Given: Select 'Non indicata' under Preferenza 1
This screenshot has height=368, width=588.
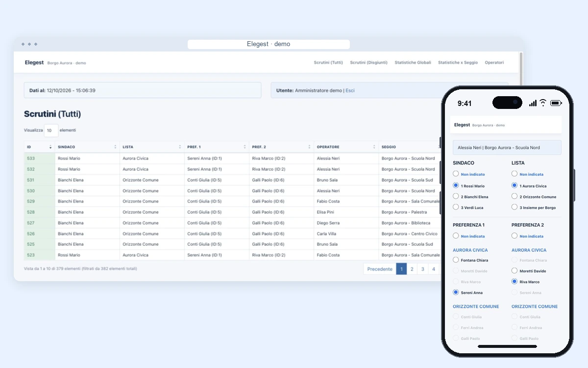Looking at the screenshot, I should click(456, 236).
